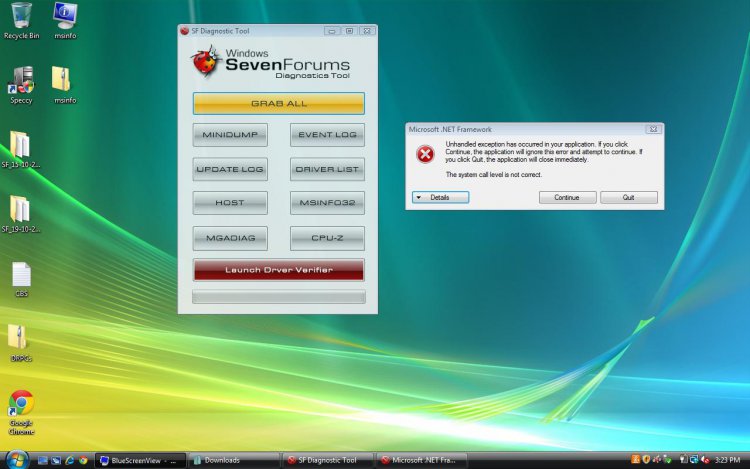Switch to Downloads window in taskbar

(234, 460)
